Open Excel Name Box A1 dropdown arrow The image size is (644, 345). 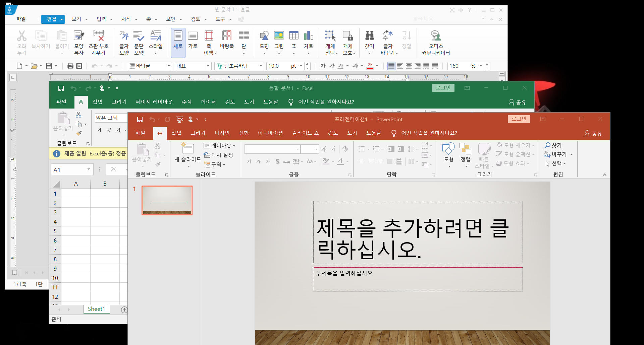[89, 169]
